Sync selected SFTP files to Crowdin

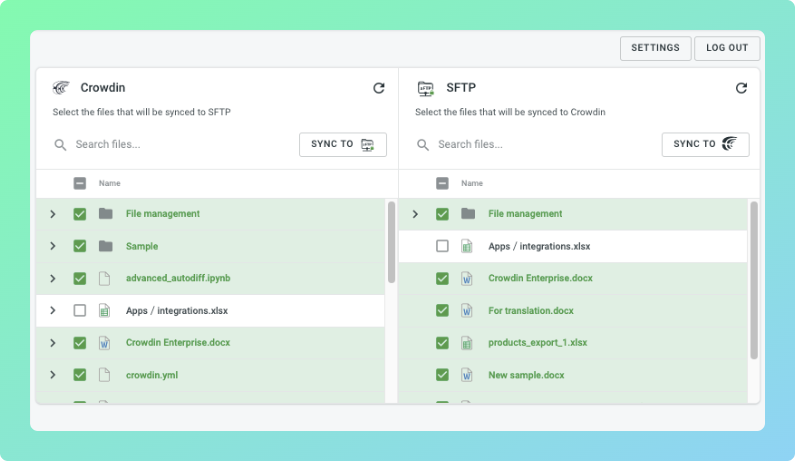705,145
